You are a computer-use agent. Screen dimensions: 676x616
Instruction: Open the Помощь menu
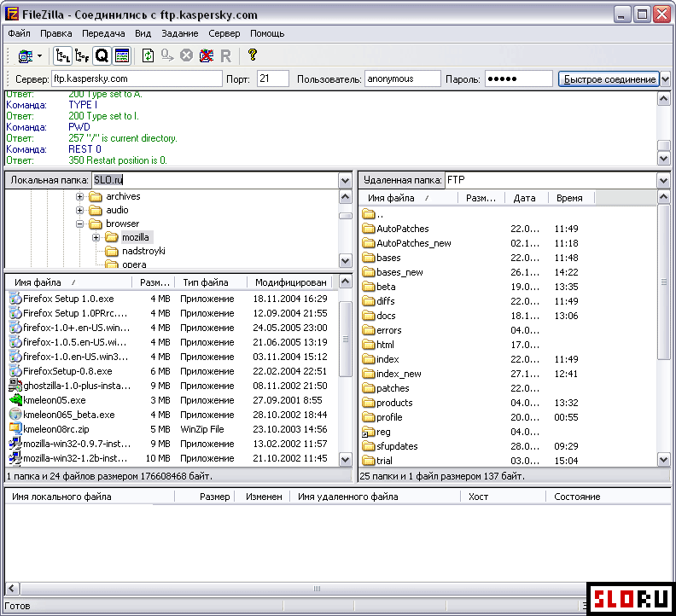pos(267,33)
